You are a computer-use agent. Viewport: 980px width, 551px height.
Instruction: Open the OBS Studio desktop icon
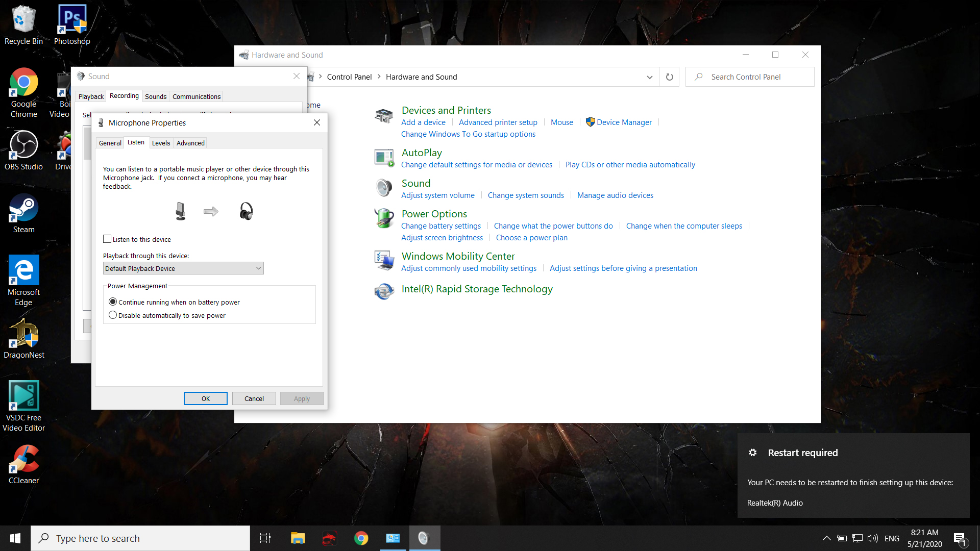point(23,151)
